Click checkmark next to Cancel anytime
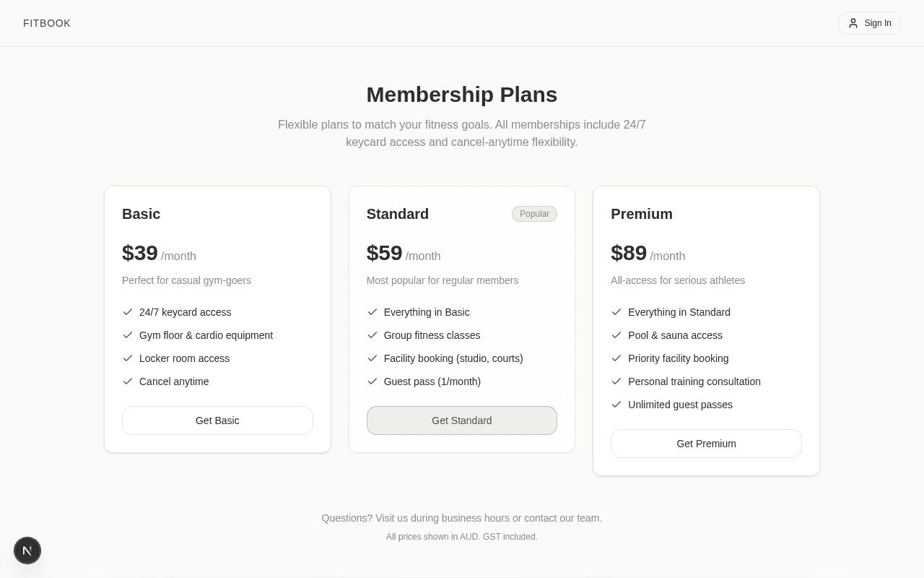 [x=128, y=381]
